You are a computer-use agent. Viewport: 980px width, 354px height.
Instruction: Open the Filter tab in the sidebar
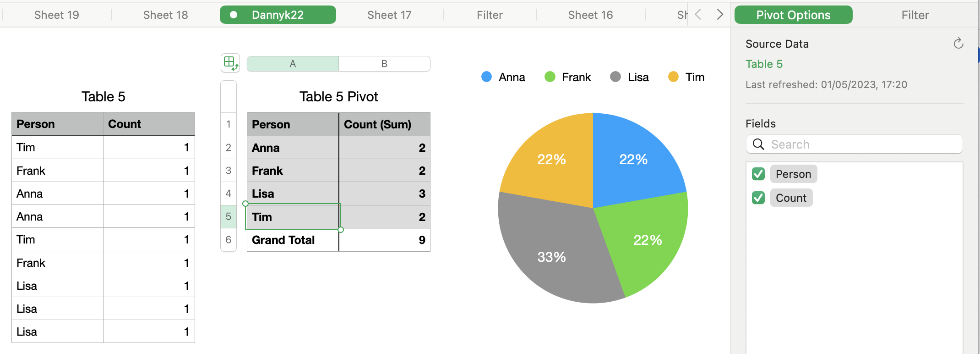[x=915, y=15]
